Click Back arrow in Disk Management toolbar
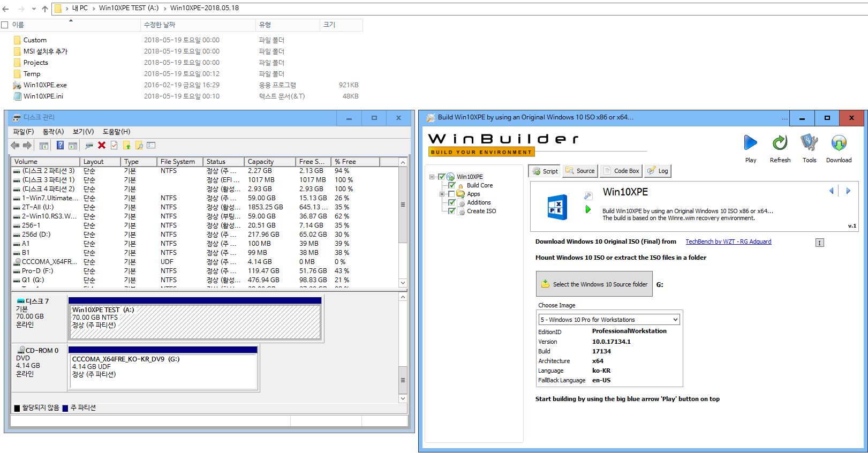Viewport: 868px width, 453px height. [x=15, y=145]
